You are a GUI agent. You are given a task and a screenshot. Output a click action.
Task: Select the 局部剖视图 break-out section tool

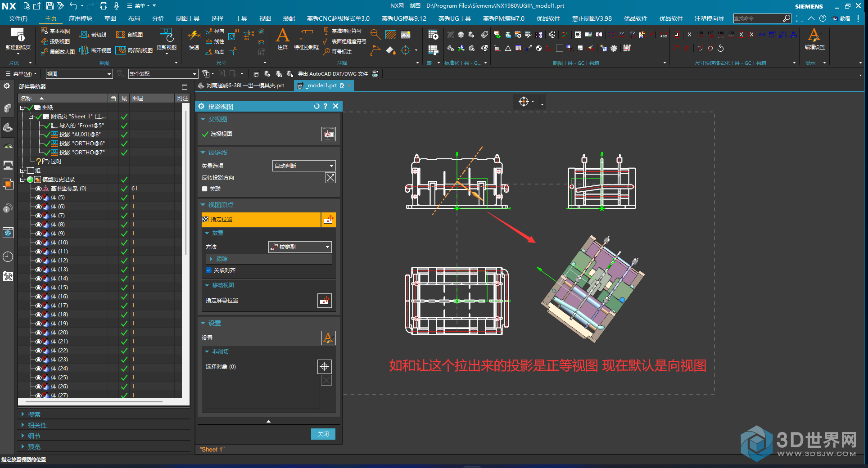tap(134, 50)
